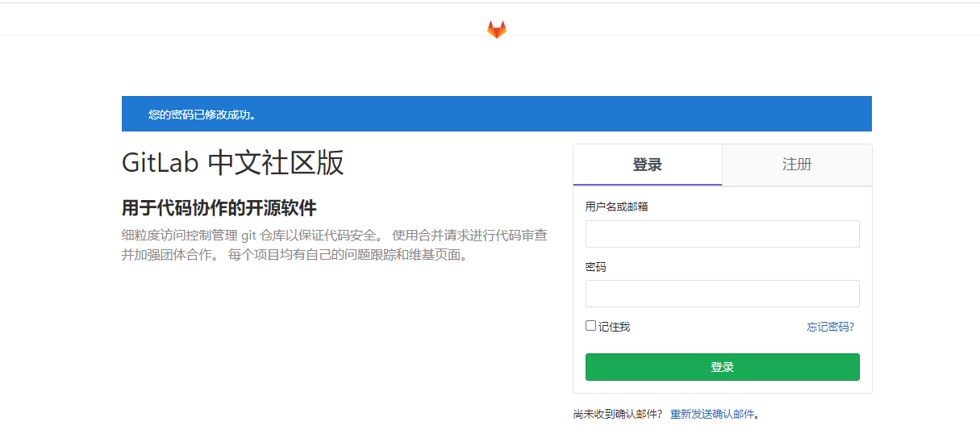Viewport: 980px width, 434px height.
Task: Switch to the 登录 tab
Action: (x=648, y=165)
